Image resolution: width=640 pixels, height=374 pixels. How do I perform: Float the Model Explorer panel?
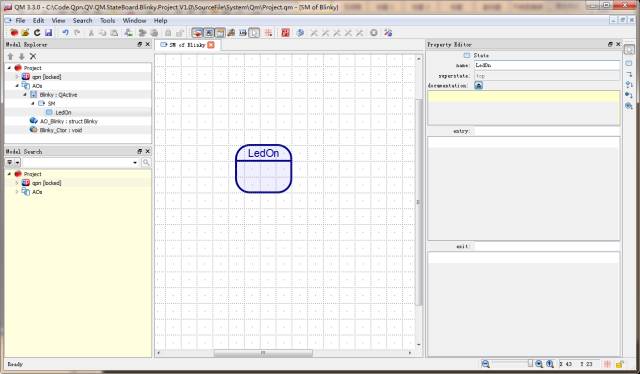coord(140,44)
